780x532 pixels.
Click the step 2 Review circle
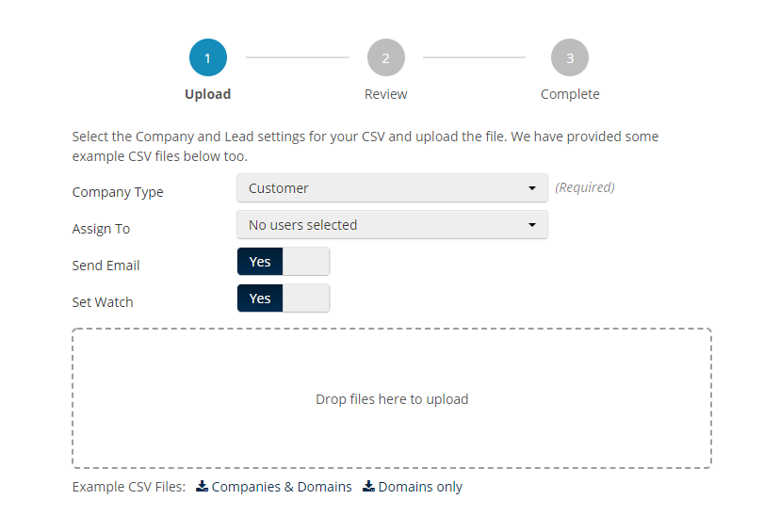(x=385, y=57)
